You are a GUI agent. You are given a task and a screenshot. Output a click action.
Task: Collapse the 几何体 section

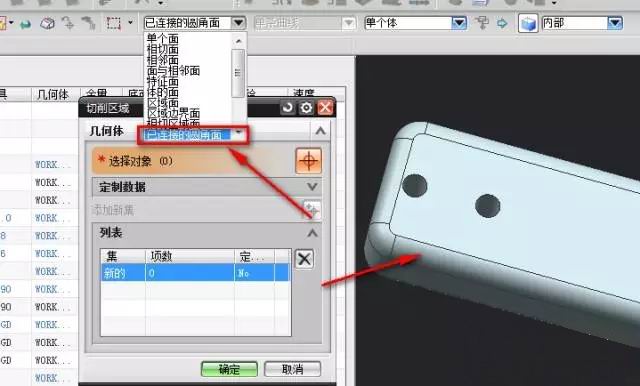click(x=320, y=131)
